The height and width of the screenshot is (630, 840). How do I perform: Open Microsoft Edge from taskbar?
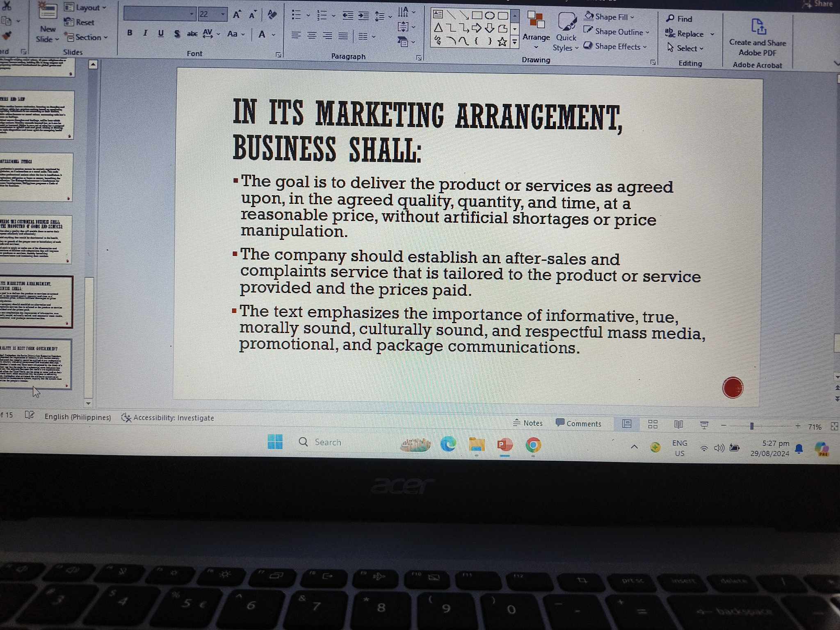point(448,444)
